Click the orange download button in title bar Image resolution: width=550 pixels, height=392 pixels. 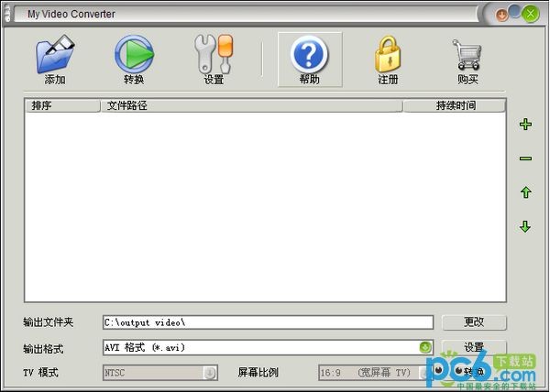click(x=501, y=15)
